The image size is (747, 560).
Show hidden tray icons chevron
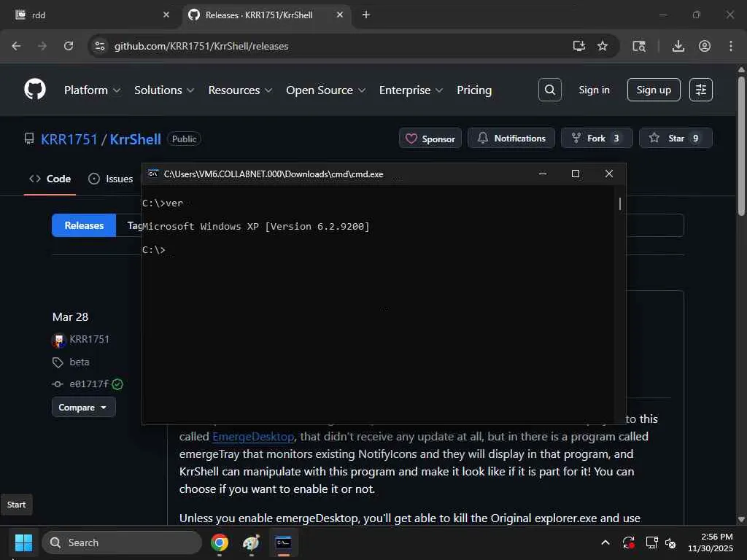tap(605, 542)
